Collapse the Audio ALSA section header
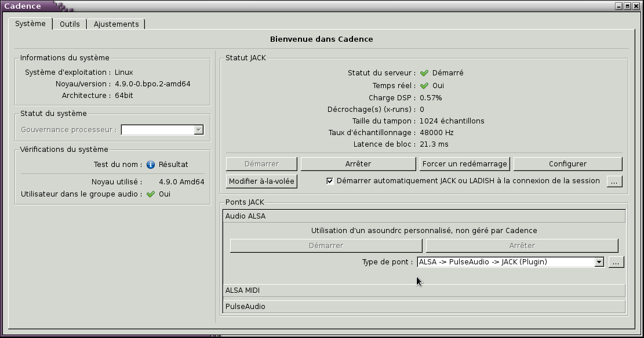This screenshot has height=338, width=644. 424,216
